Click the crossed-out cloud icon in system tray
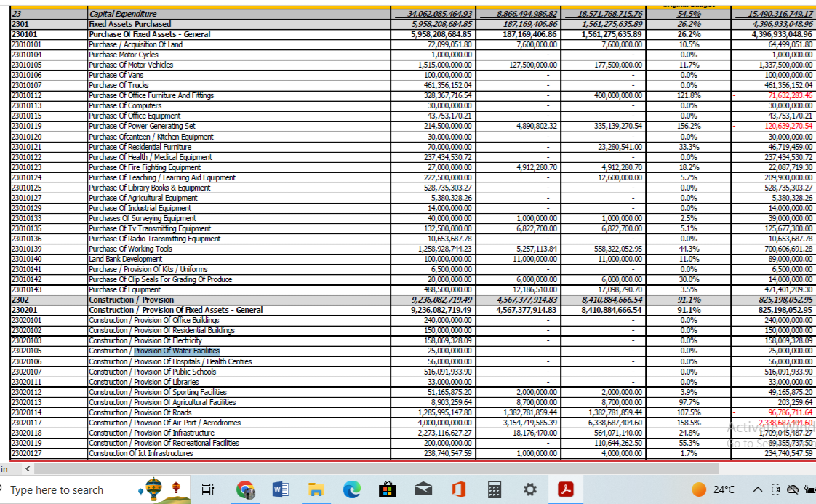This screenshot has height=504, width=816. point(793,489)
